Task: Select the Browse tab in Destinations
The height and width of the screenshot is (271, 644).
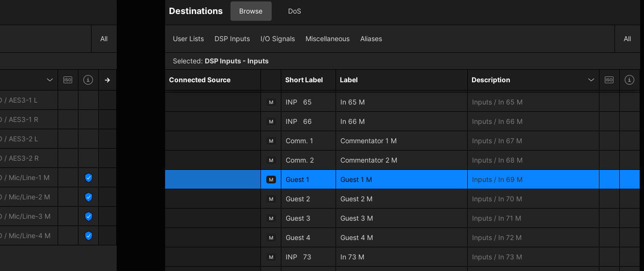Action: (x=251, y=11)
